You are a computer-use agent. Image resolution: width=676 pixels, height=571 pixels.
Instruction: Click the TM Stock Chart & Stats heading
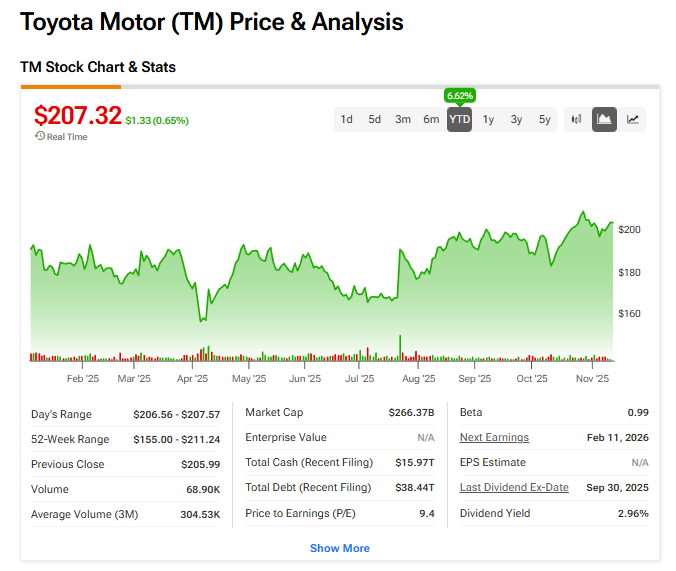click(98, 67)
